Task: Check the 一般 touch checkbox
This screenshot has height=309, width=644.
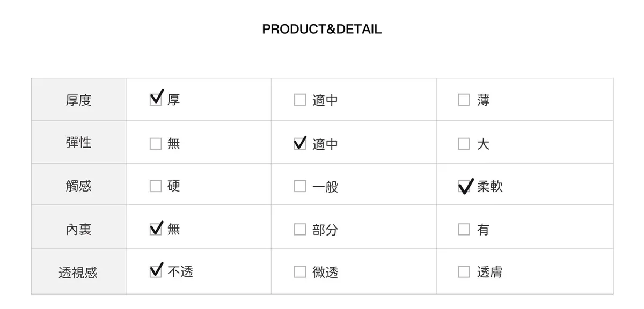Action: (300, 187)
